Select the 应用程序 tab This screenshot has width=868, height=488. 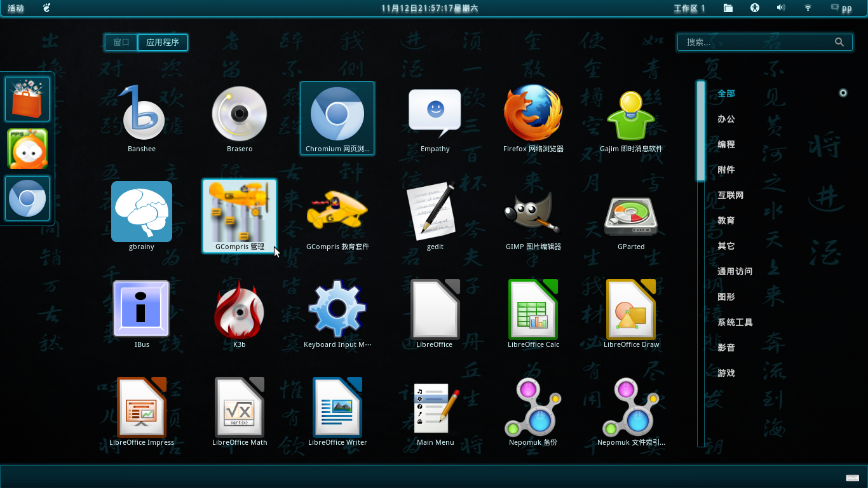(x=163, y=43)
